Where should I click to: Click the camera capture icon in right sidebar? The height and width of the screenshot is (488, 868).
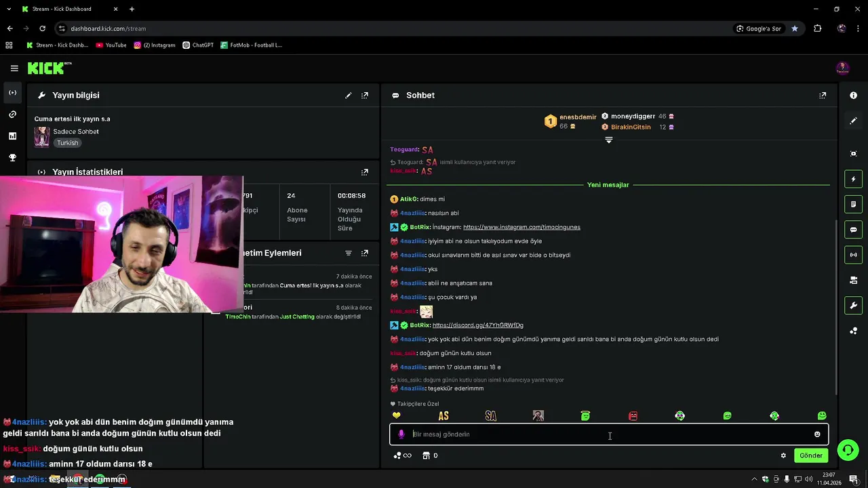[854, 154]
